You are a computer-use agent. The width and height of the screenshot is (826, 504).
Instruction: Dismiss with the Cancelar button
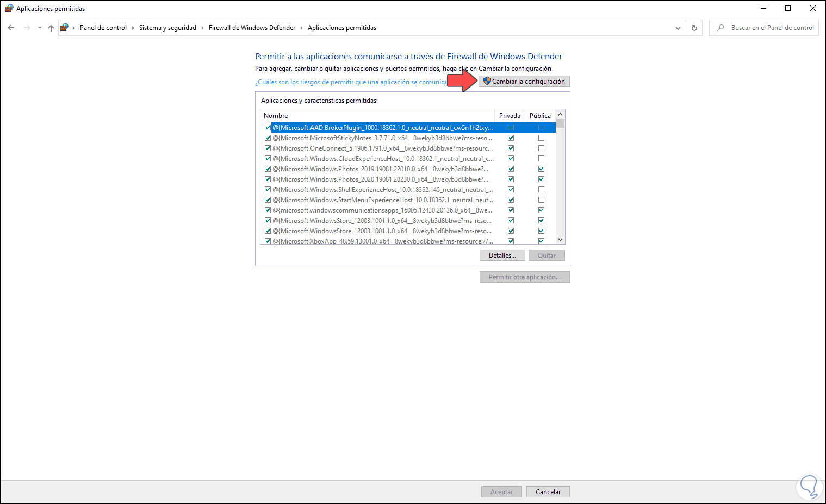[x=548, y=492]
